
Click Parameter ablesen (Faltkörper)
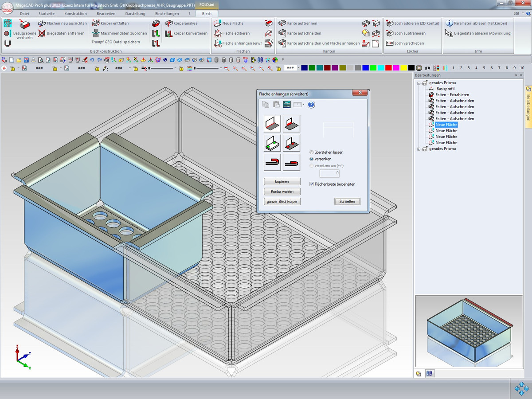476,23
